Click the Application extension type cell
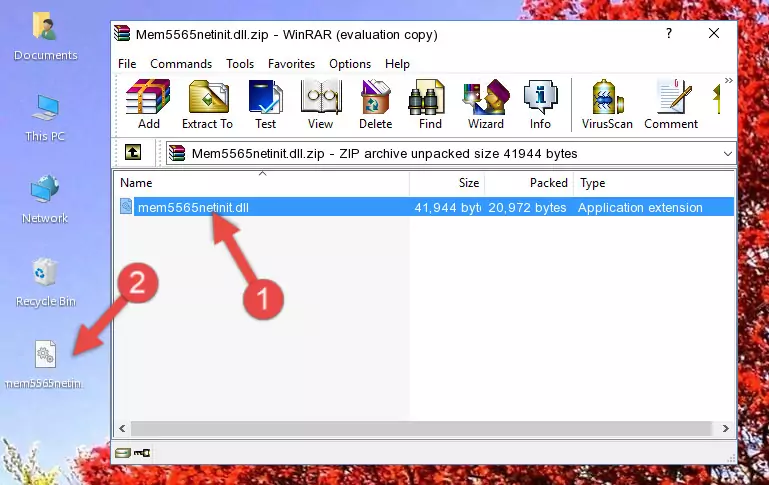 coord(640,207)
